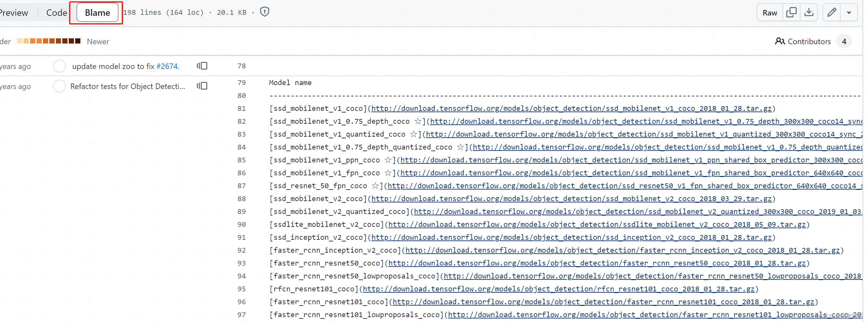View blame prior to 'Refactor tests' change
Screen dimensions: 868x322
pos(202,86)
